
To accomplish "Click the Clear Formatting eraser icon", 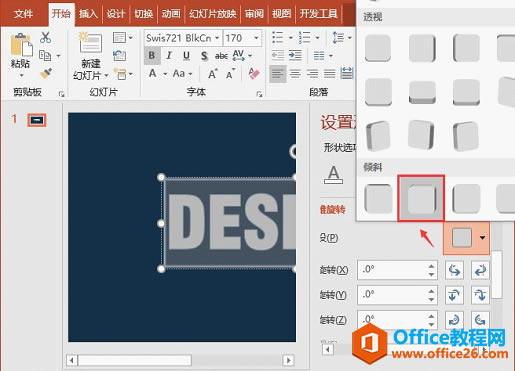I will point(254,73).
